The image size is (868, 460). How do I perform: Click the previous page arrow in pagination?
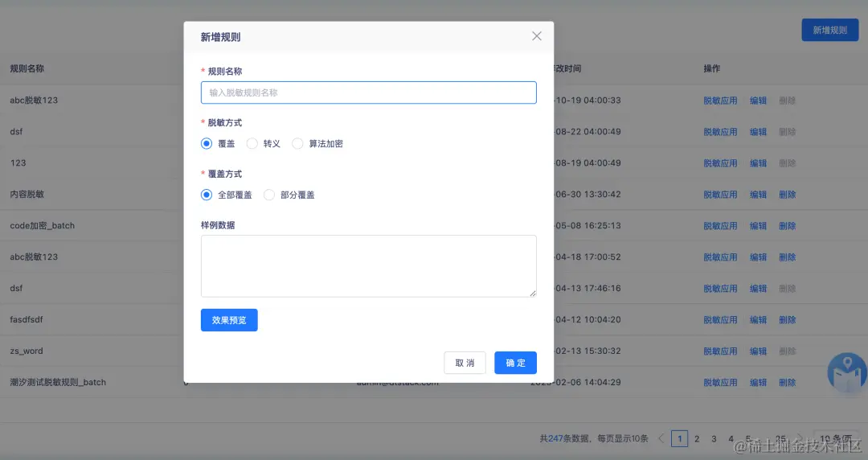661,438
